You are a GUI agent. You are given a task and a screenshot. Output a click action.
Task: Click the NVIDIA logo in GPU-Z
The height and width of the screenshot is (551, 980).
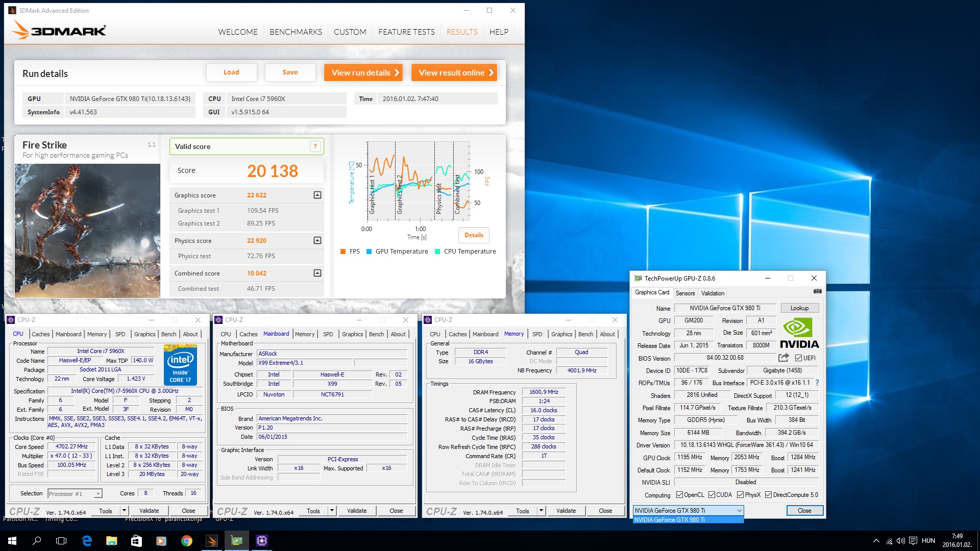(799, 334)
